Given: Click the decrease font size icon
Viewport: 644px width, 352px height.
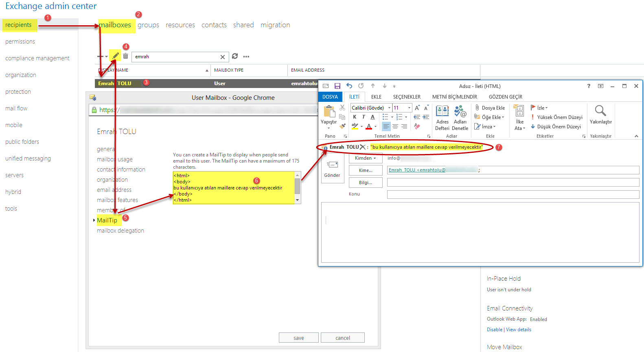Looking at the screenshot, I should 426,108.
